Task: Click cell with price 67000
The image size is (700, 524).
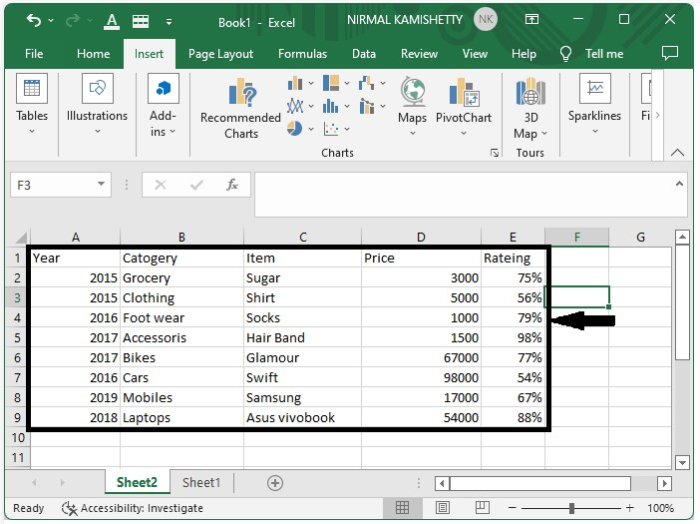Action: point(421,358)
